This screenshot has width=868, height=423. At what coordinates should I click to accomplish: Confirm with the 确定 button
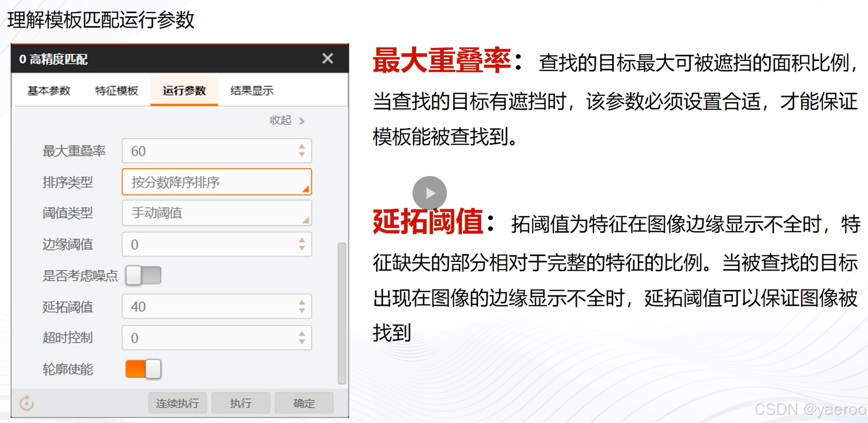(x=304, y=403)
